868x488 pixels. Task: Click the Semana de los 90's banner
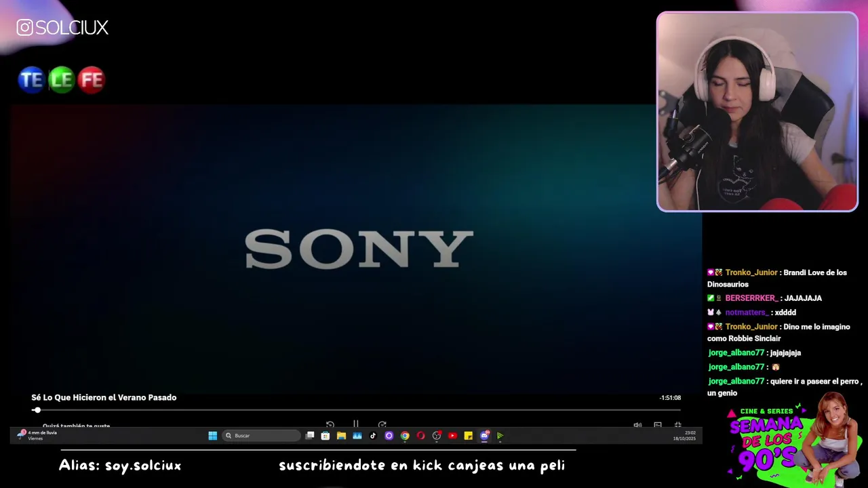point(793,439)
